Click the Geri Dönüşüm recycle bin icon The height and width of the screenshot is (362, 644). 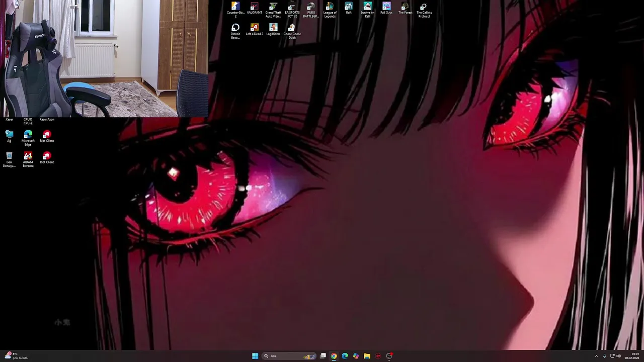click(9, 160)
